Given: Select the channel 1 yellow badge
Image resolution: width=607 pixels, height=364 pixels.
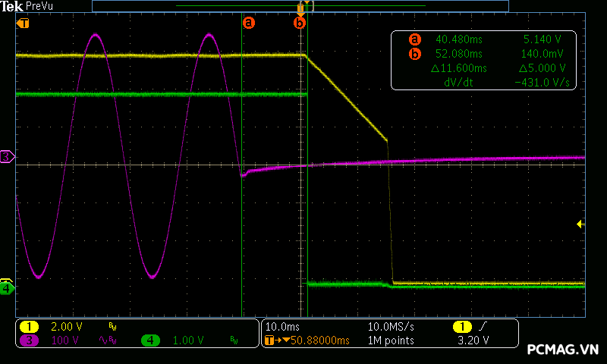Looking at the screenshot, I should pos(29,326).
